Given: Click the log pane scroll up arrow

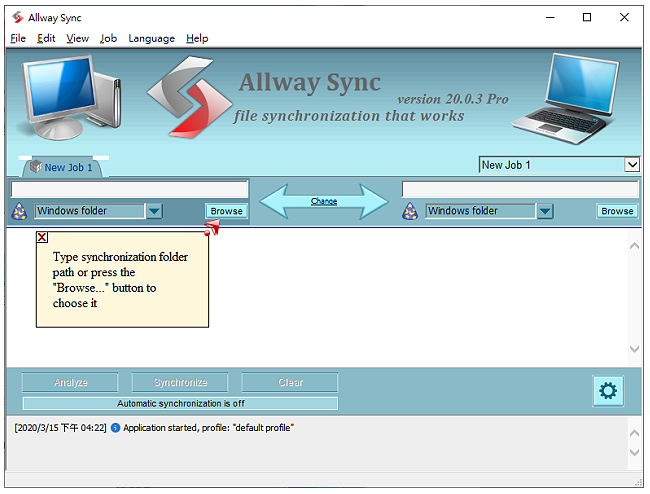Looking at the screenshot, I should point(634,433).
